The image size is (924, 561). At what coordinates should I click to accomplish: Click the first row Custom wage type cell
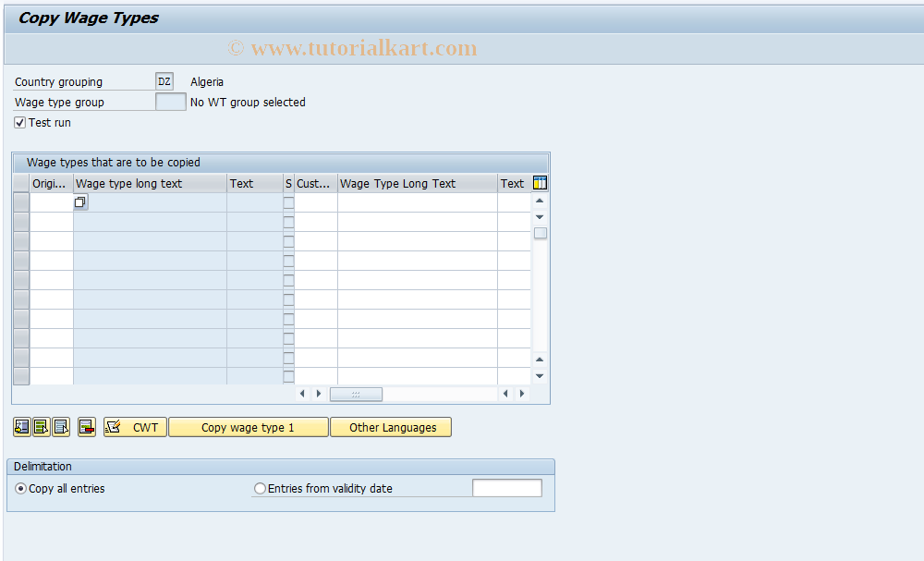pyautogui.click(x=316, y=202)
